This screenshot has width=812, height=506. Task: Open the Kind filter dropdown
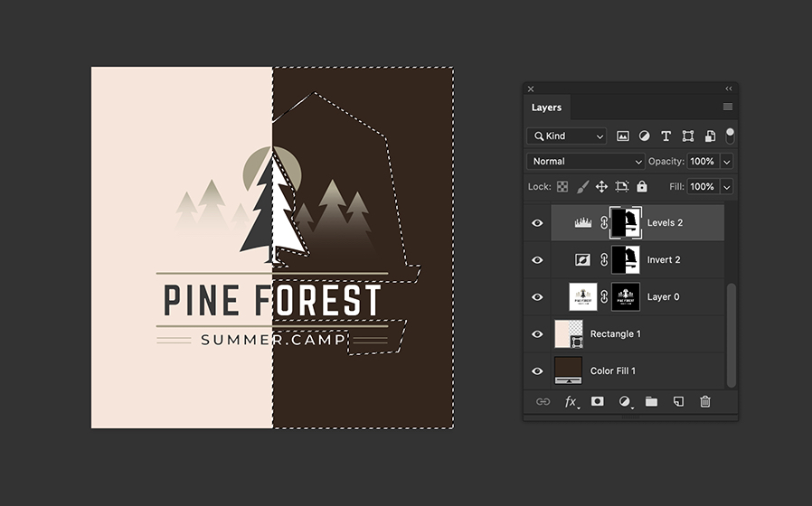point(567,136)
